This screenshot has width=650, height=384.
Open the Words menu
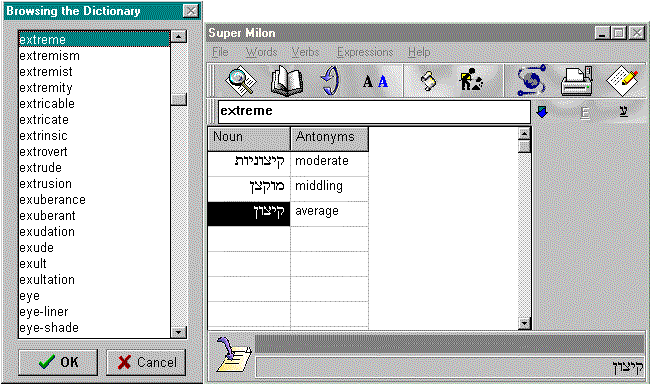(261, 52)
